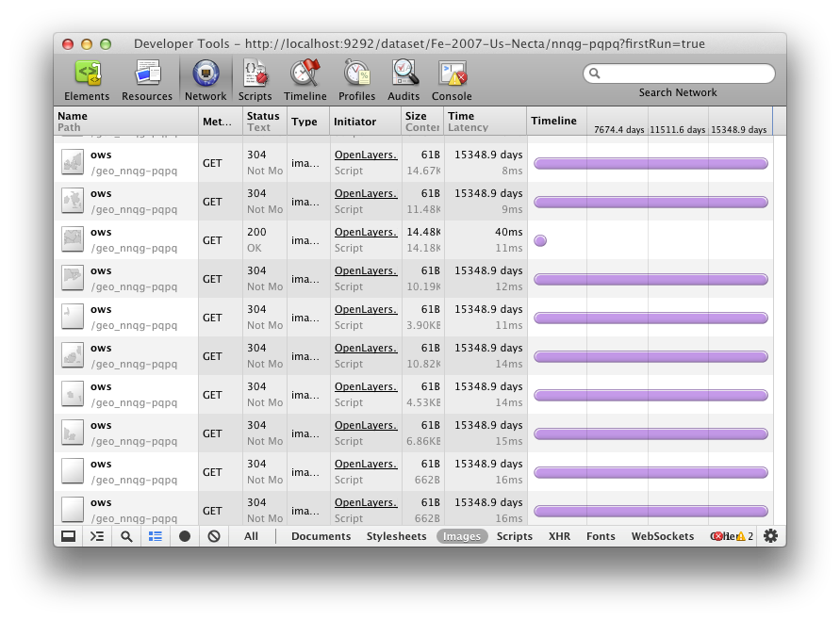Toggle small resource rows view
The height and width of the screenshot is (621, 840).
156,536
